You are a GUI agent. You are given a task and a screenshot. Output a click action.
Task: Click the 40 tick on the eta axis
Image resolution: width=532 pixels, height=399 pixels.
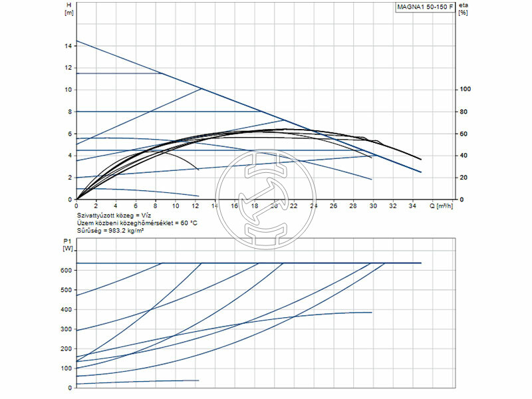464,156
